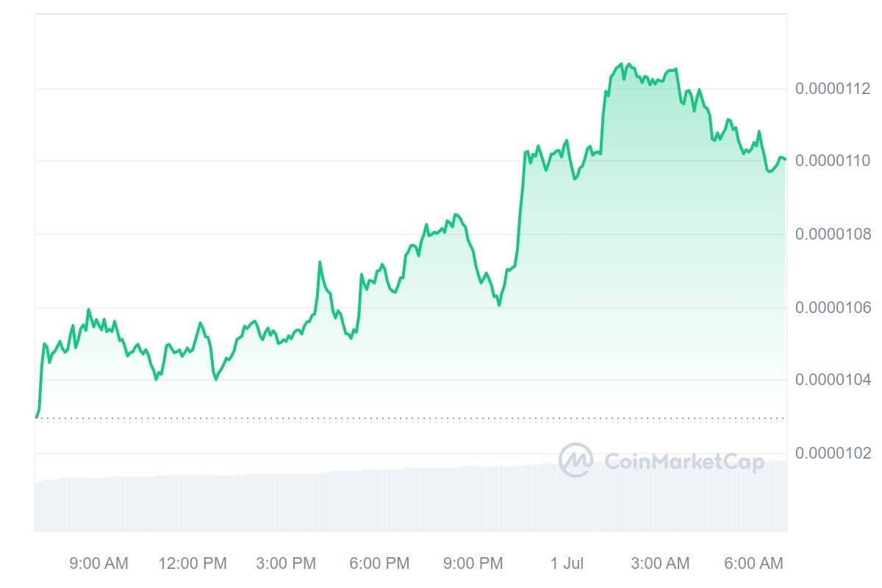Click the 3:00 PM time axis label
Screen dimensions: 882x588
tap(286, 564)
